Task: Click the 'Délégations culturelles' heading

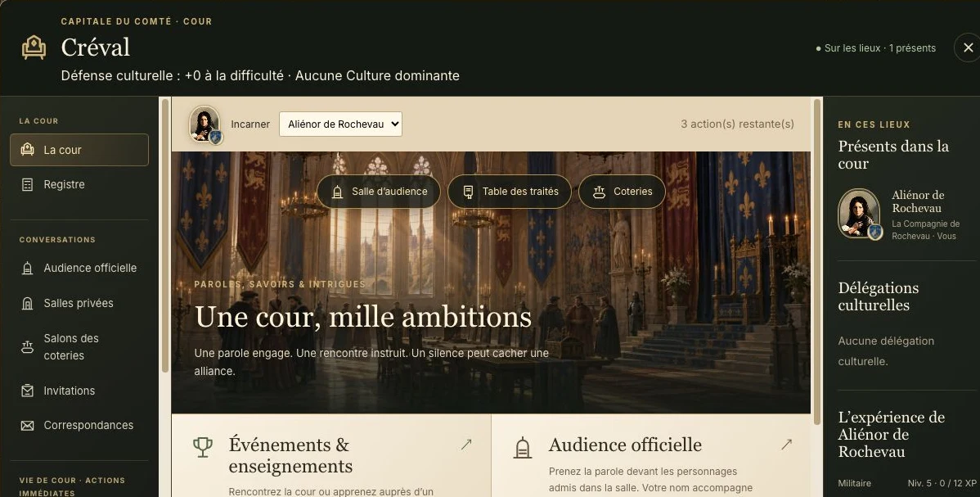Action: click(x=878, y=296)
